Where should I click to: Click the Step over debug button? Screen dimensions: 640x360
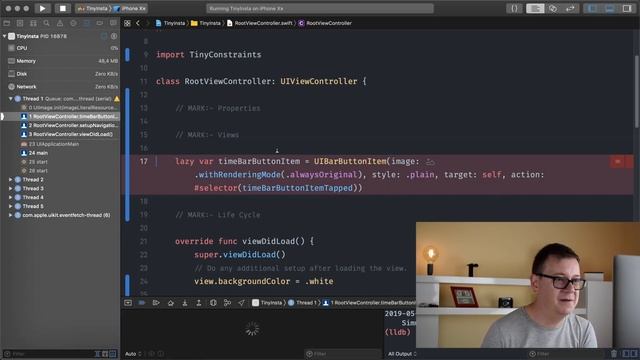click(171, 303)
